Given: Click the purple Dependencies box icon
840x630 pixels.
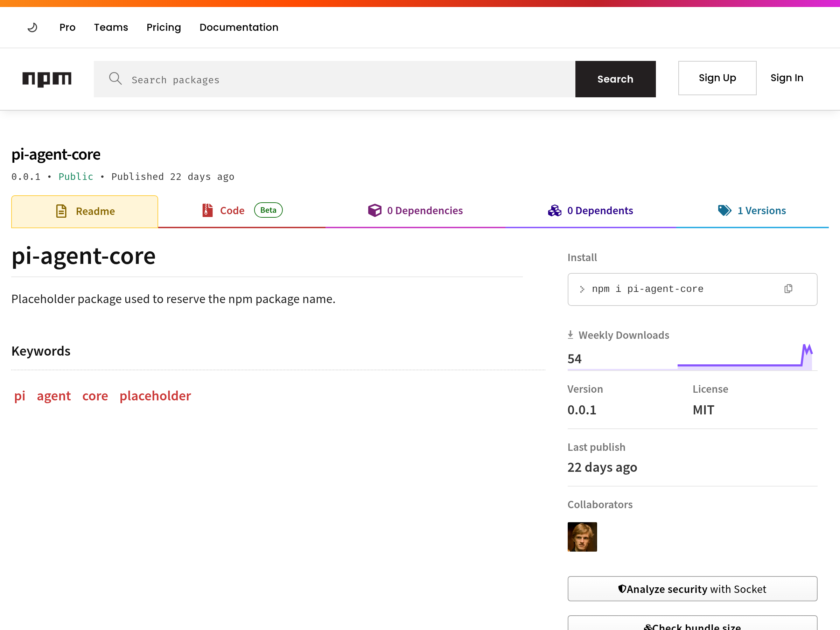Looking at the screenshot, I should pyautogui.click(x=374, y=210).
